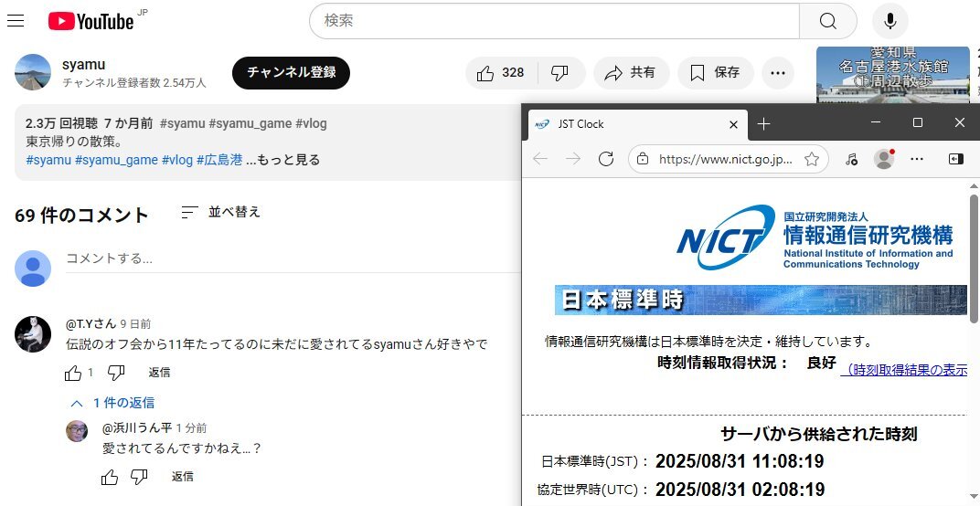Open the @浜川うん平 username link
This screenshot has width=980, height=506.
[137, 428]
